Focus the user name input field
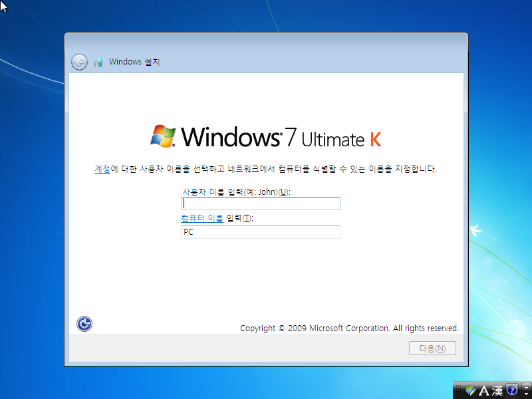Image resolution: width=532 pixels, height=399 pixels. pyautogui.click(x=261, y=203)
